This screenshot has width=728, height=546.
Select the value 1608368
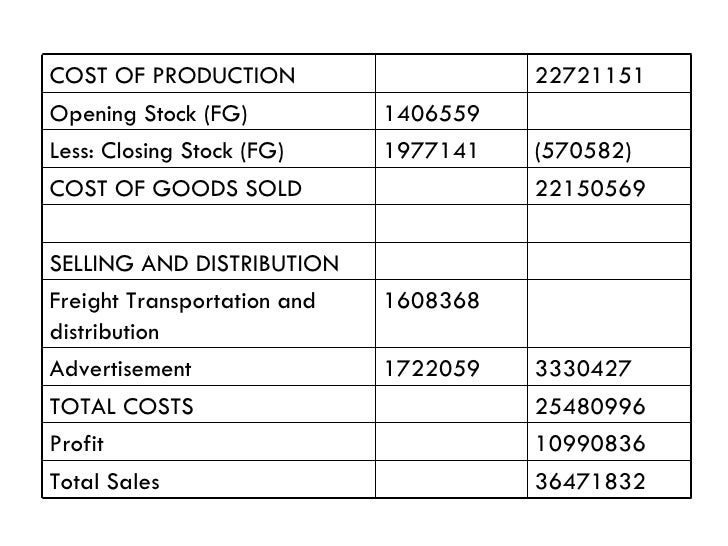tap(432, 301)
